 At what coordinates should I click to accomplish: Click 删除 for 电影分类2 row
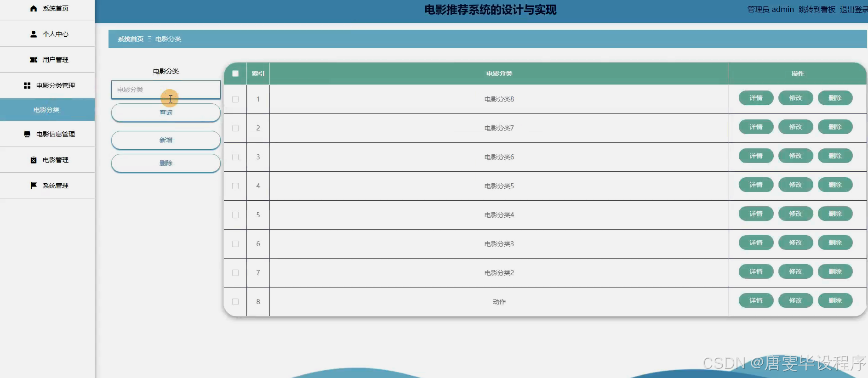[x=835, y=271]
